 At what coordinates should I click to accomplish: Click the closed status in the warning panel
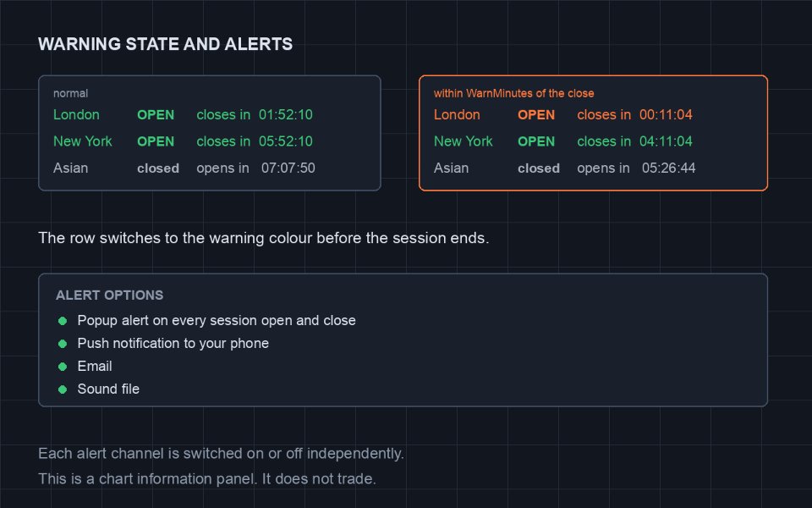tap(539, 168)
